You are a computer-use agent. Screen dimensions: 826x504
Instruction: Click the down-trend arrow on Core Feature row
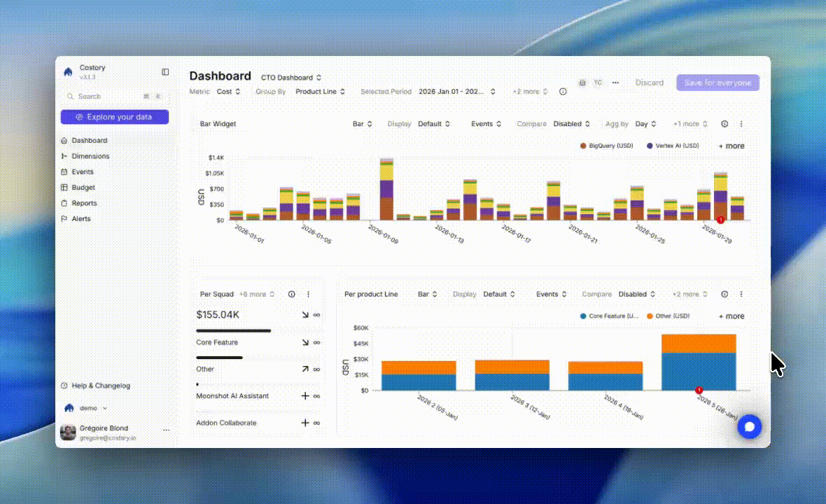click(305, 342)
